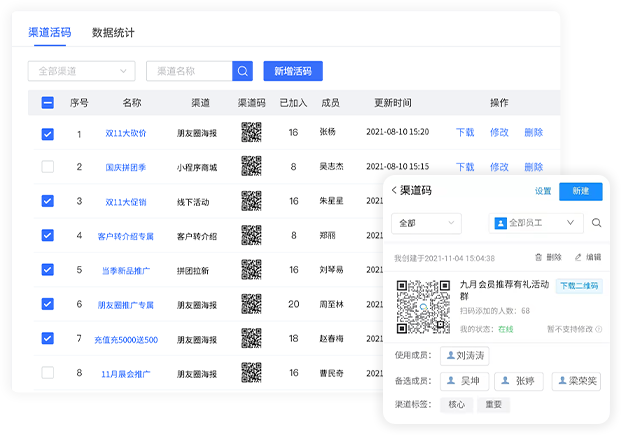Open the 全部 filter dropdown in panel
The width and height of the screenshot is (621, 435).
pos(425,223)
